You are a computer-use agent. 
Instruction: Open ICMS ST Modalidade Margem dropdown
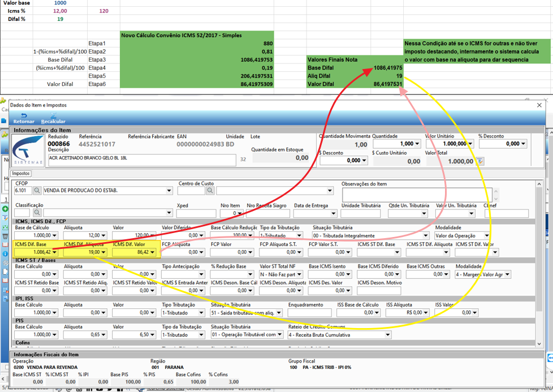pyautogui.click(x=507, y=274)
